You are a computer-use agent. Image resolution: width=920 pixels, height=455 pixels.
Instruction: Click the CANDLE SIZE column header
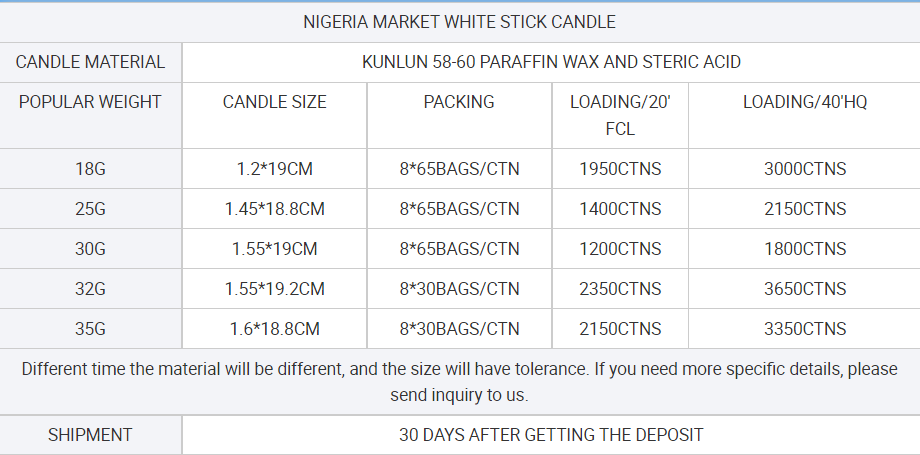point(275,115)
